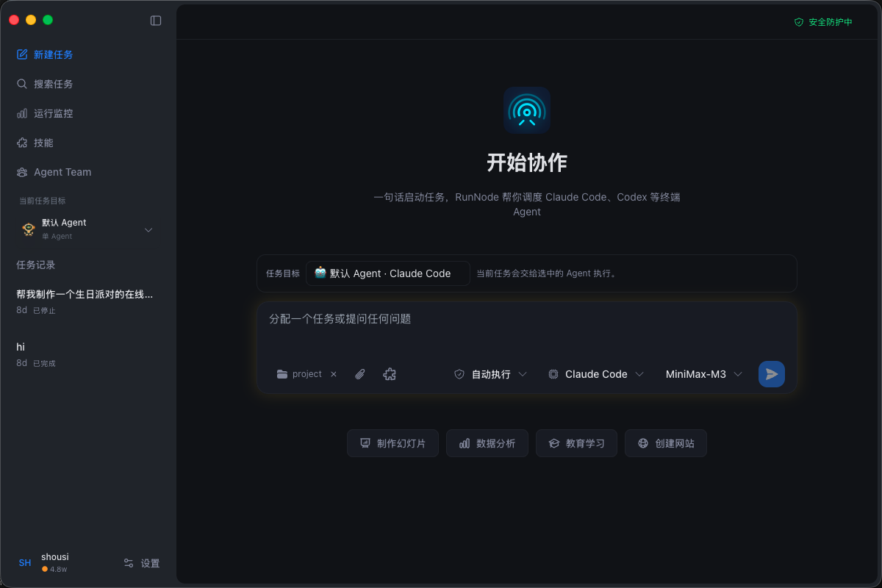
Task: Click the 新建任务 pencil icon
Action: 22,54
